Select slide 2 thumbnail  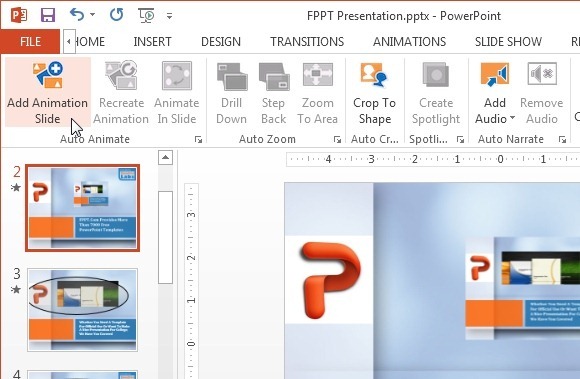[82, 208]
